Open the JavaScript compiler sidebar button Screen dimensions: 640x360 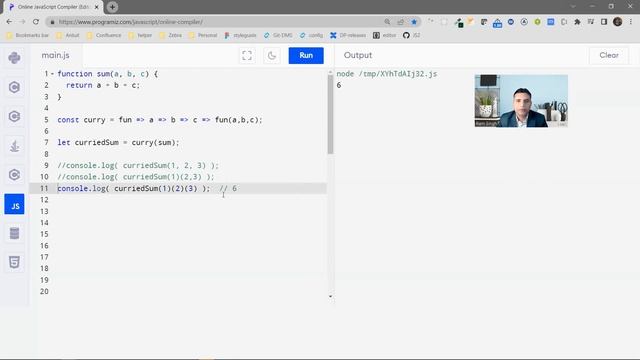click(x=14, y=204)
